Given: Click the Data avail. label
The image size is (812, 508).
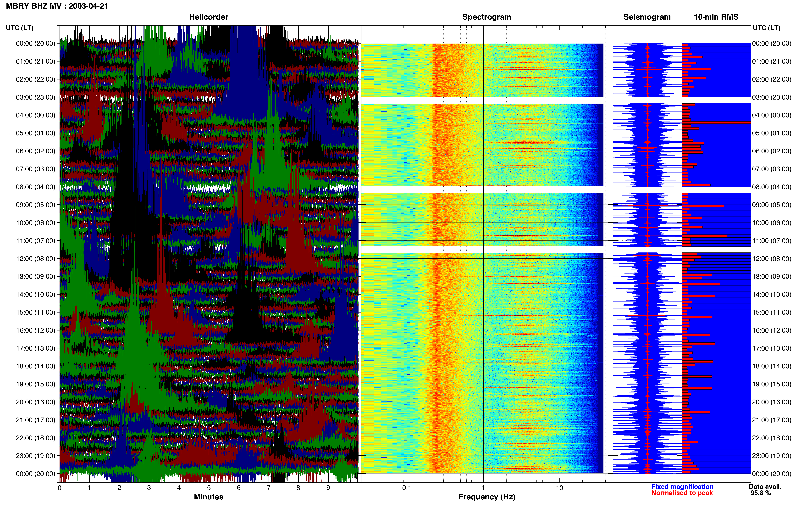Looking at the screenshot, I should coord(765,486).
